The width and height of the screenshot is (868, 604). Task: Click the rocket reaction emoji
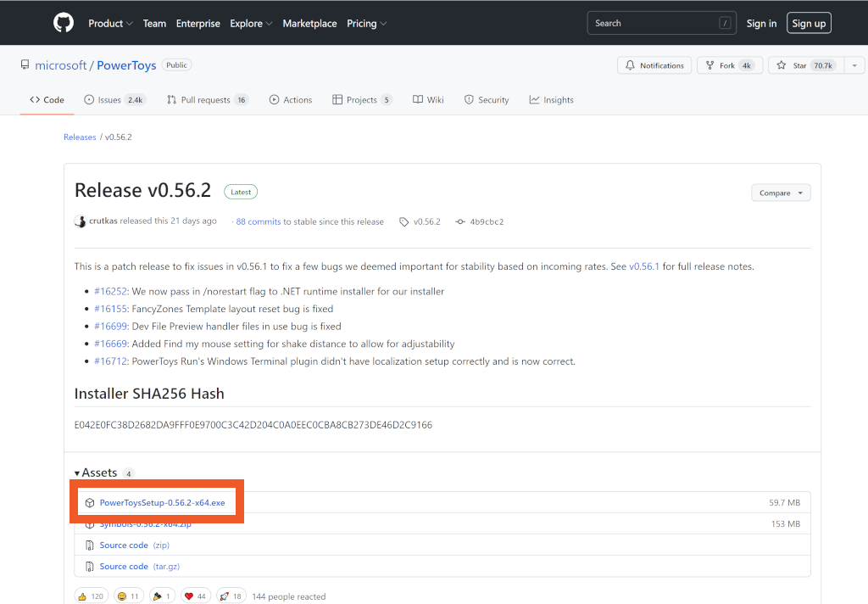click(225, 596)
